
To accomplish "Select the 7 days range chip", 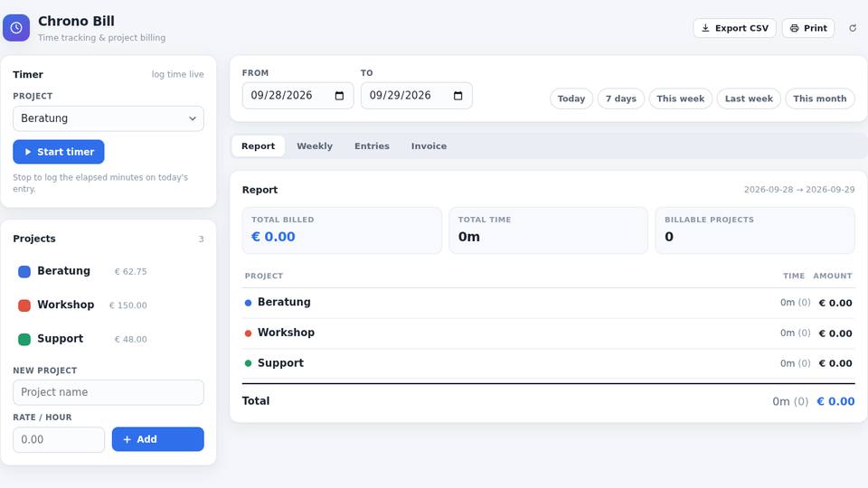I will (x=620, y=99).
